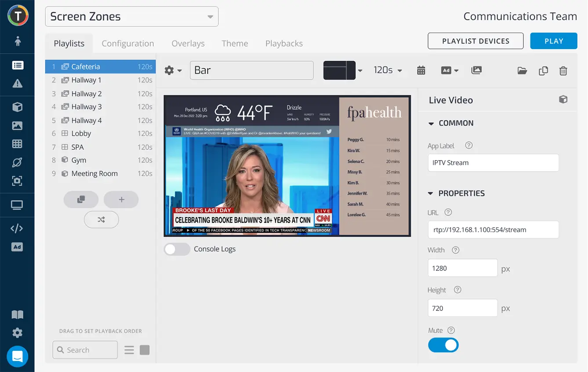Open the code brackets icon in sidebar
Viewport: 588px width, 372px height.
pos(18,228)
